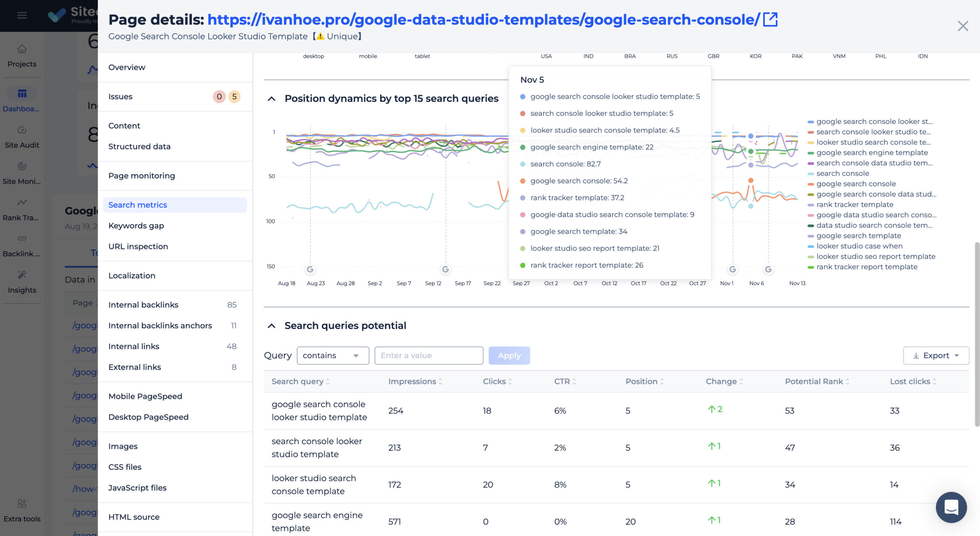Open the external link icon beside the page URL

pos(770,20)
